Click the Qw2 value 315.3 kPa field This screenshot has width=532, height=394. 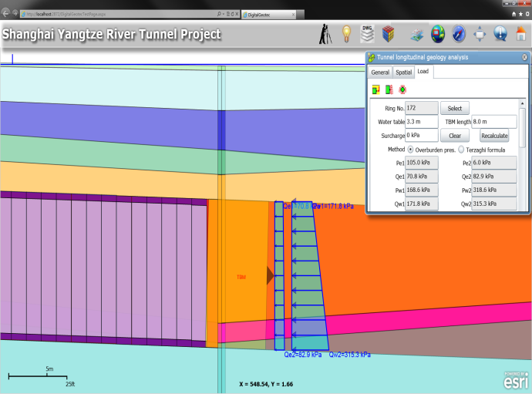(x=494, y=204)
